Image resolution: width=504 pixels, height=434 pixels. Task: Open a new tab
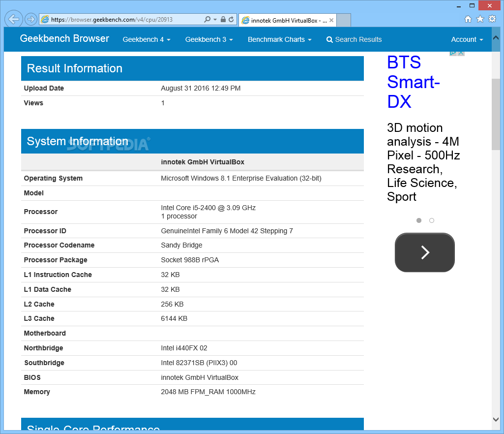(344, 20)
